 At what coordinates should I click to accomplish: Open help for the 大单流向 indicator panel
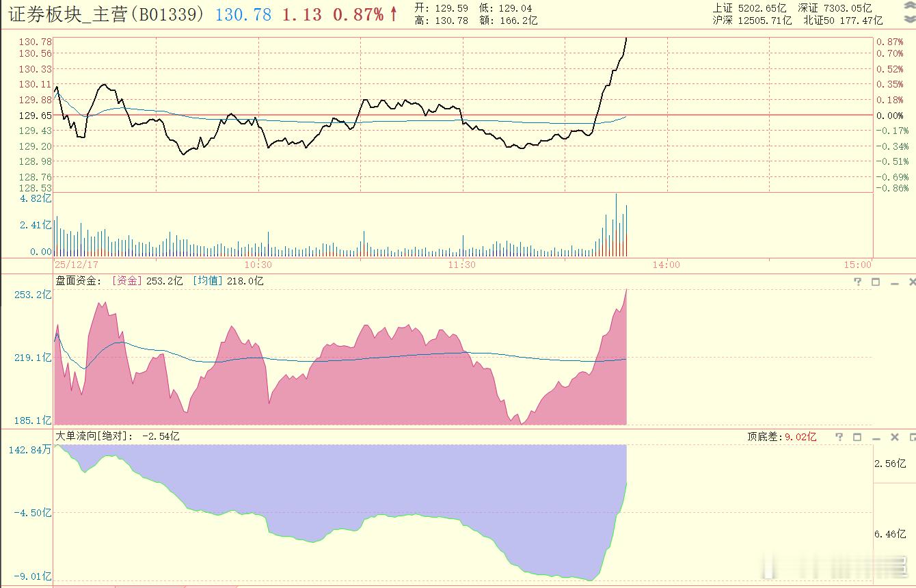(x=840, y=437)
